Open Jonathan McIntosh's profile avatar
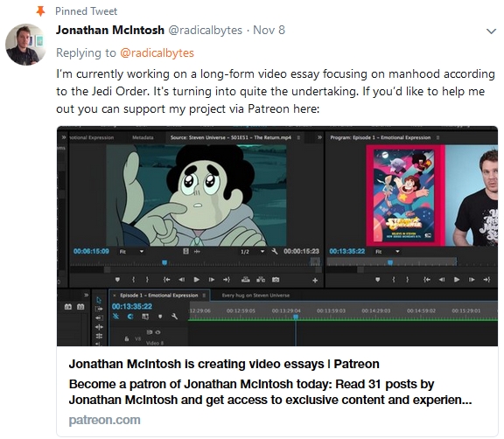Image resolution: width=504 pixels, height=439 pixels. (x=25, y=44)
